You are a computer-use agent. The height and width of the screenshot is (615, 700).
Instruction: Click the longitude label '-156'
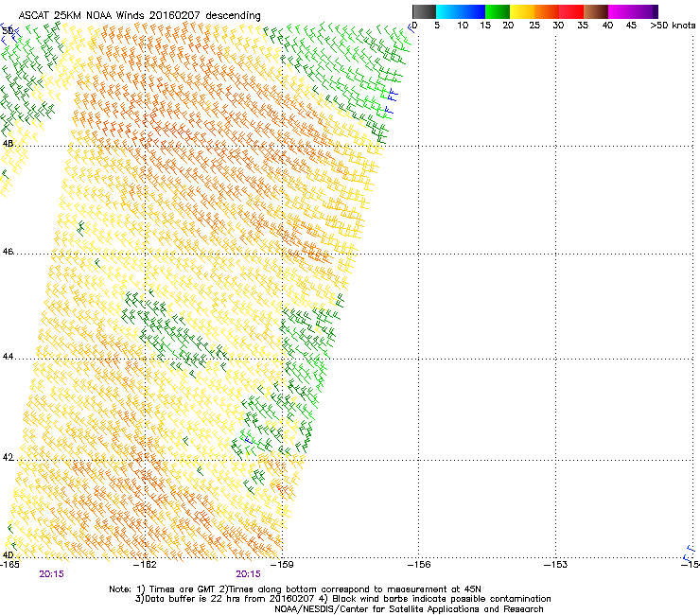pyautogui.click(x=419, y=565)
